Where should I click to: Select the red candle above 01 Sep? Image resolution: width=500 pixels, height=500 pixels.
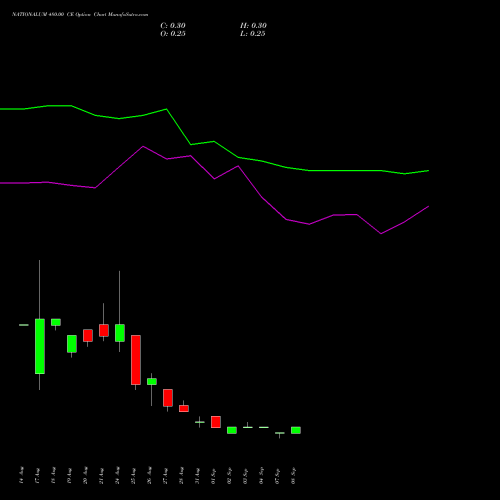point(216,422)
